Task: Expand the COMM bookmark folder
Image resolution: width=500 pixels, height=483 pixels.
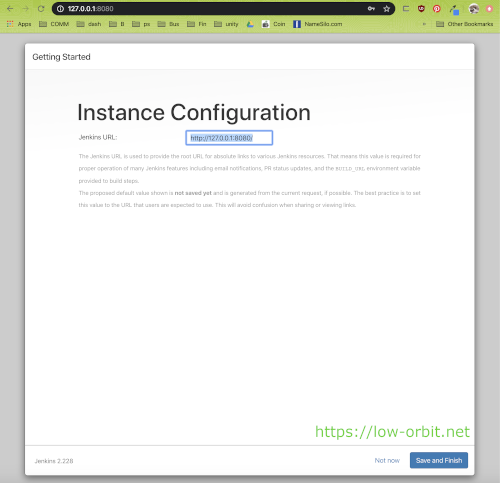Action: (x=54, y=24)
